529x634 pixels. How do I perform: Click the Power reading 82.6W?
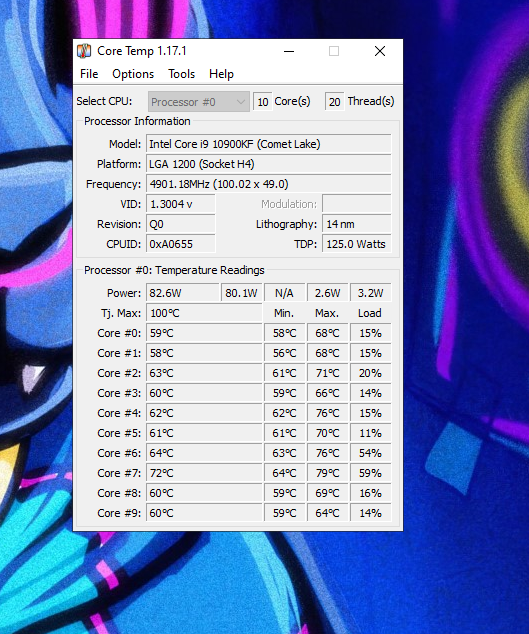(x=183, y=293)
